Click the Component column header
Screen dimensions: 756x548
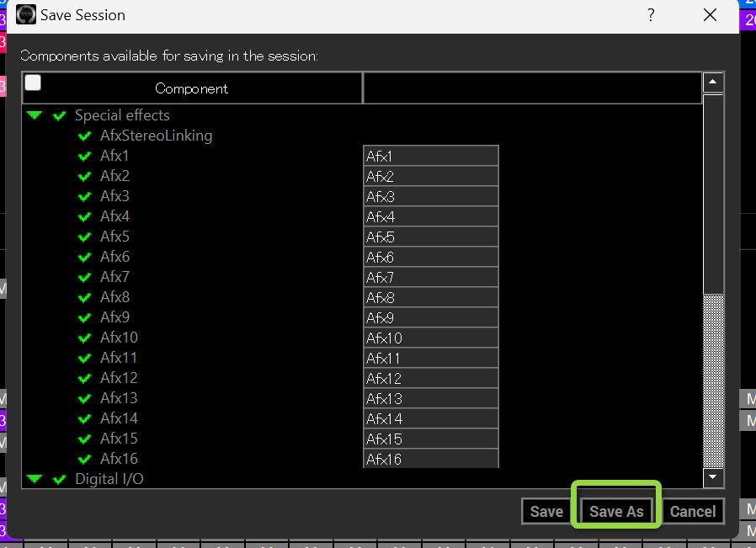coord(192,88)
